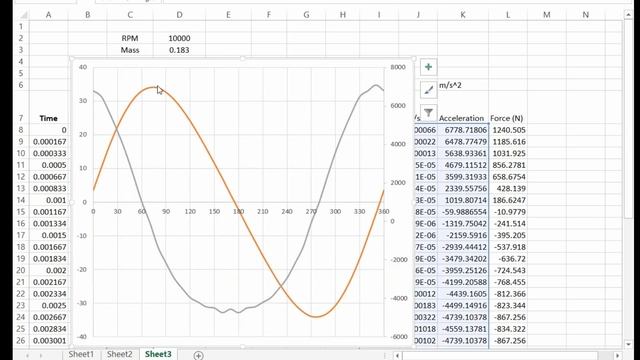Click the 8000 label on secondary axis

[x=398, y=67]
